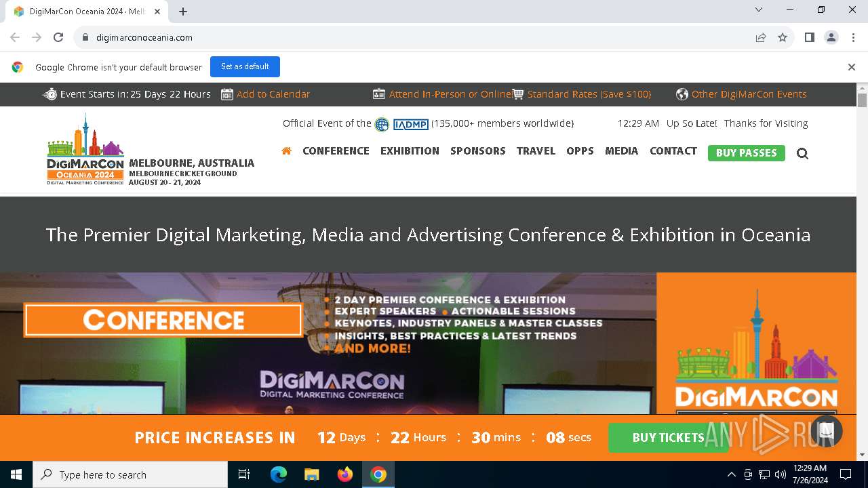
Task: Open the CONTACT menu
Action: [673, 151]
